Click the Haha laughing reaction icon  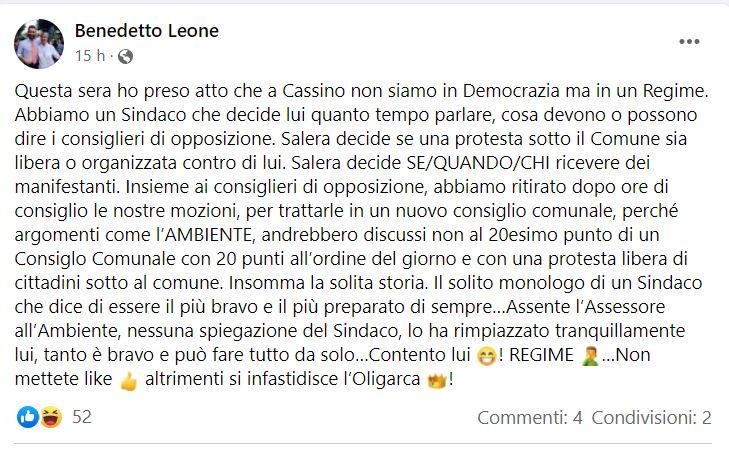point(47,417)
